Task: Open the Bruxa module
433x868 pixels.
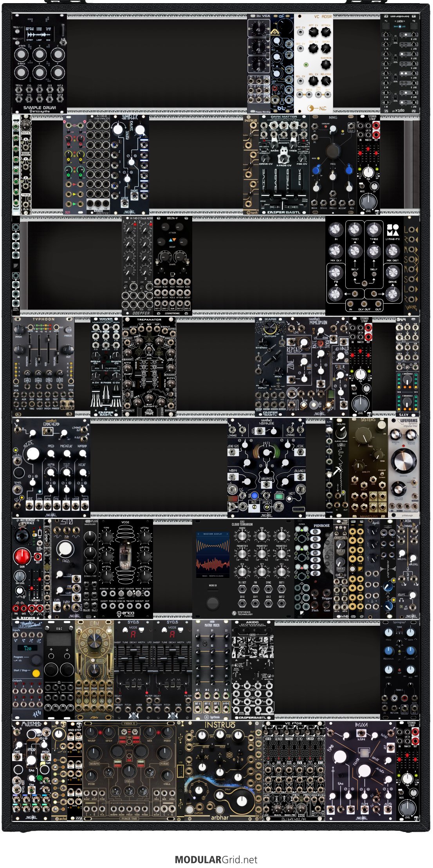Action: click(361, 770)
